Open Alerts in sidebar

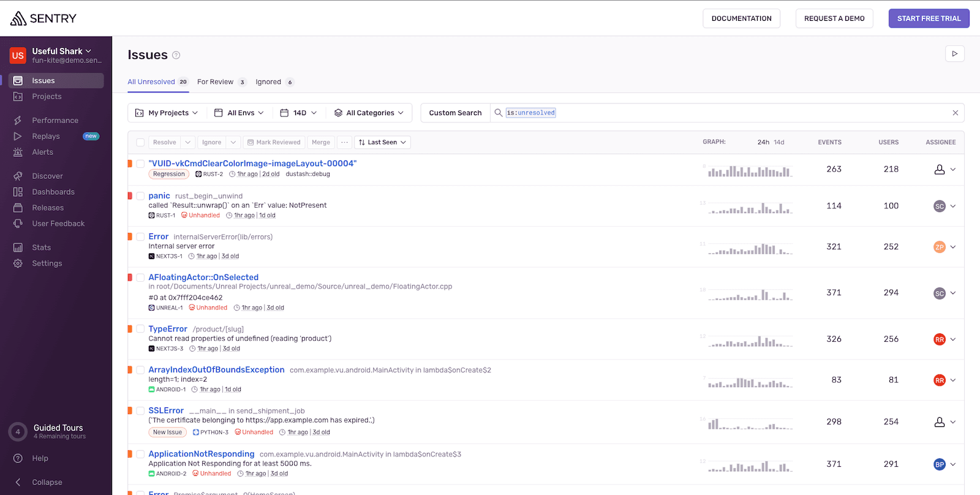pos(42,153)
